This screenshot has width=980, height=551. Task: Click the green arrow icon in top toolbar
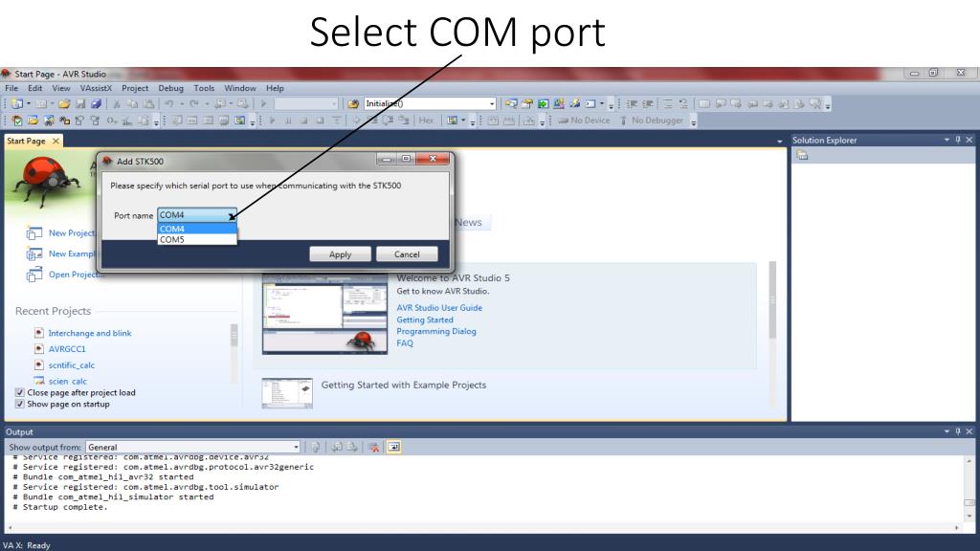[544, 103]
